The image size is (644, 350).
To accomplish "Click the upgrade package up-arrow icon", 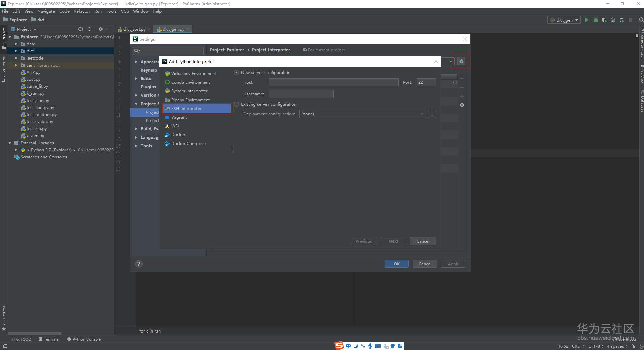I will pos(462,96).
